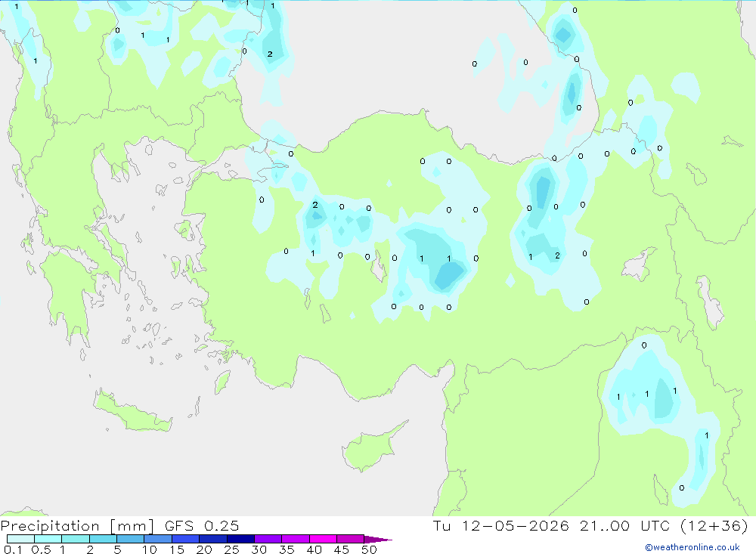Click the over-50 mm legend arrow tip
This screenshot has width=756, height=554.
tap(379, 539)
